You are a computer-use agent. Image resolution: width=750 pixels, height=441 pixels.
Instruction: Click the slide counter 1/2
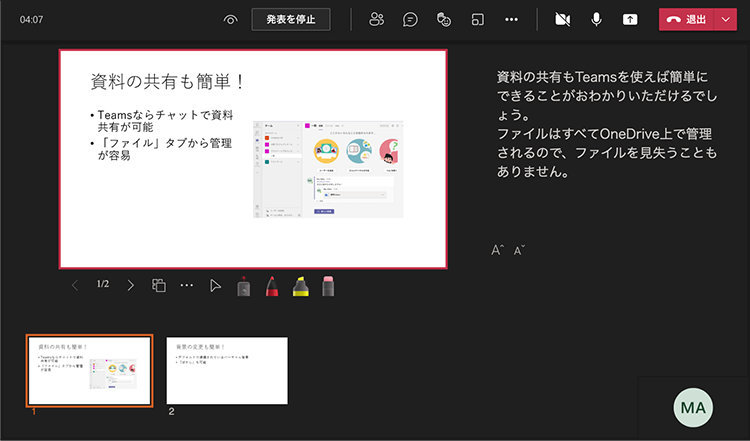(x=103, y=284)
